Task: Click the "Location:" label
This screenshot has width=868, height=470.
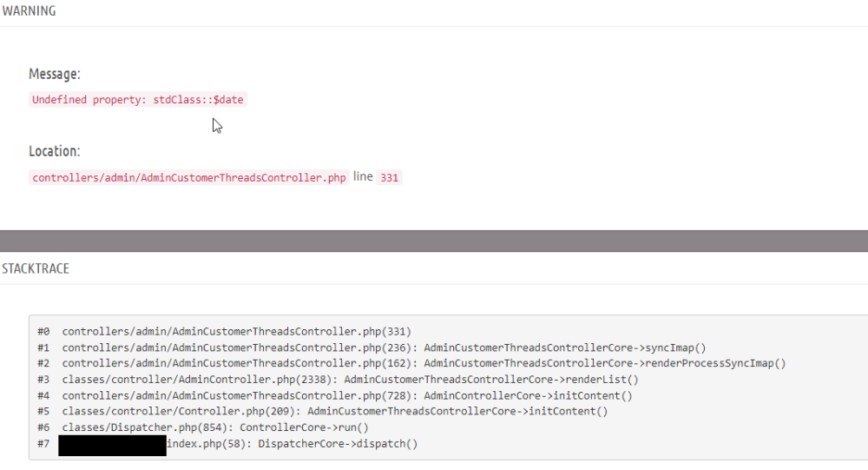Action: pyautogui.click(x=55, y=151)
